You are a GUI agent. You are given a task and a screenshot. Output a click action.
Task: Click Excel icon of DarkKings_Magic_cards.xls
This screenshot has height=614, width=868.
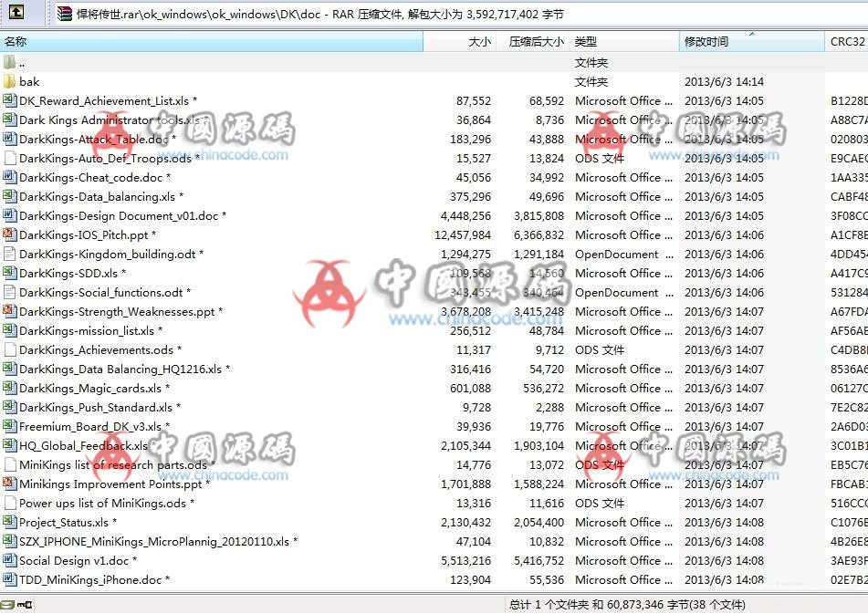click(9, 389)
